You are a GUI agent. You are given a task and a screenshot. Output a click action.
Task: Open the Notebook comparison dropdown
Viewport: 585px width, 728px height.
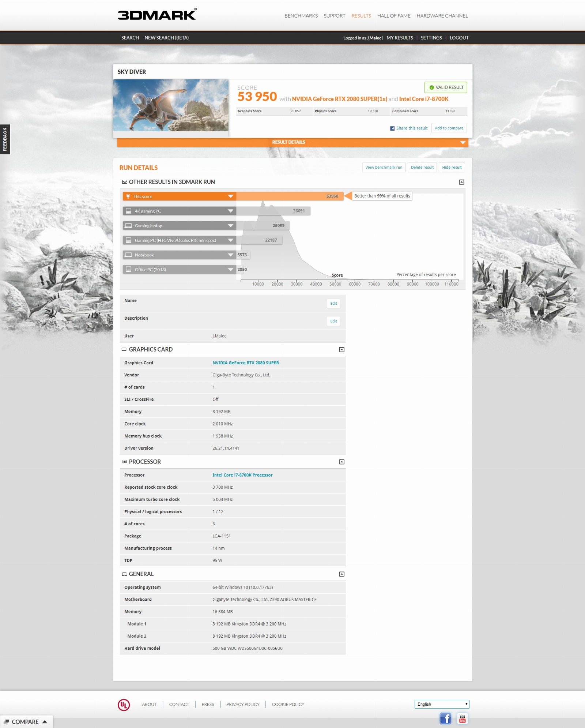(230, 255)
